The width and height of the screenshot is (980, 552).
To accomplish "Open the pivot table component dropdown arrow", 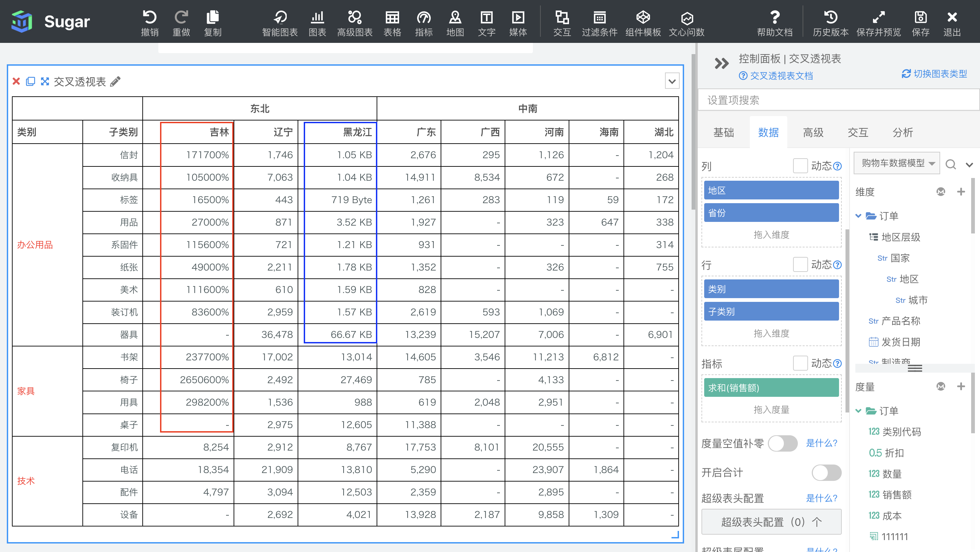I will pos(672,81).
